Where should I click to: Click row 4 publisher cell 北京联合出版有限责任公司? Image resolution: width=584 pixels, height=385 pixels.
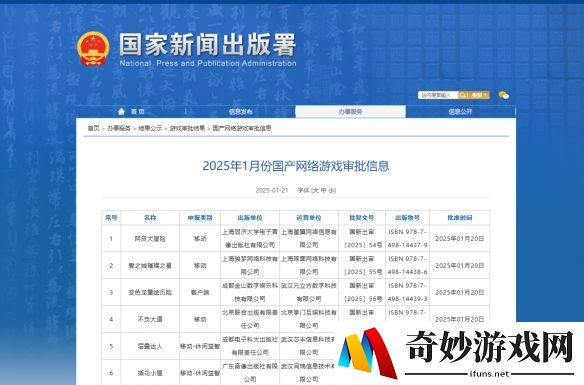click(250, 319)
